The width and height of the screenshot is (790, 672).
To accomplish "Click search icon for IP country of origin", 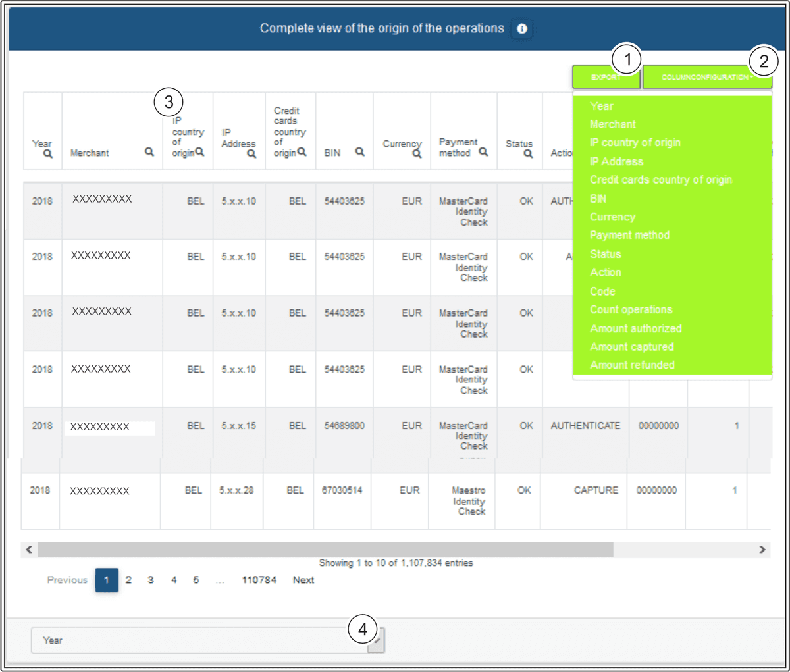I will pos(200,152).
